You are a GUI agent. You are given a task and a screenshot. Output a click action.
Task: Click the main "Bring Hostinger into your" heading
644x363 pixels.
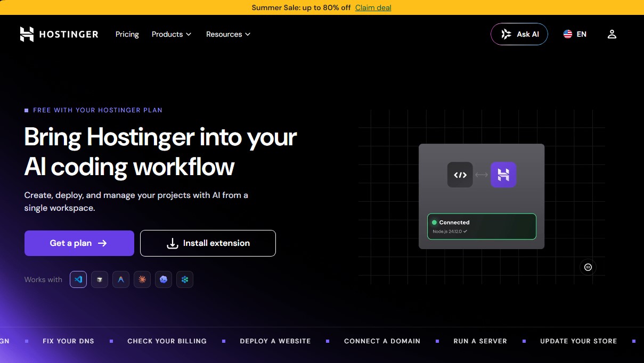point(160,137)
